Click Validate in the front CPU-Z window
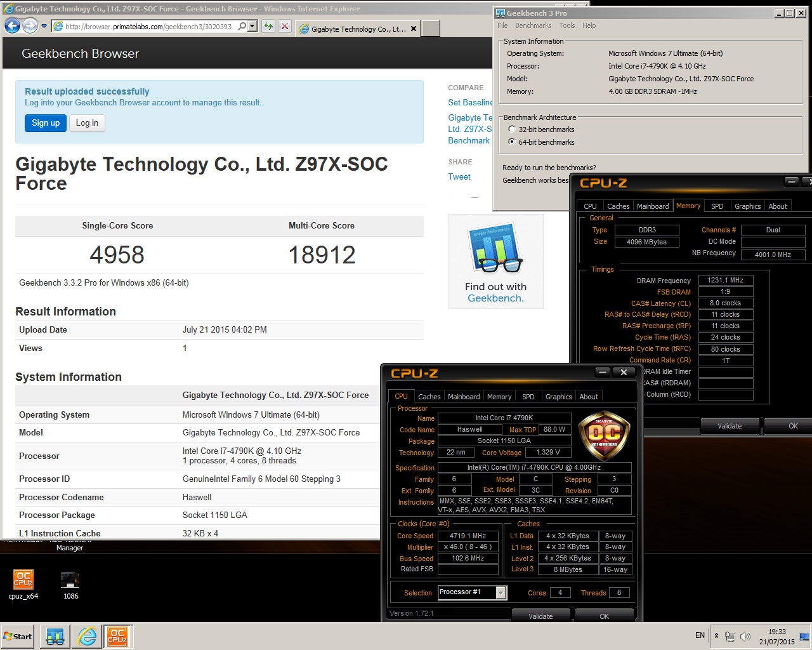Viewport: 812px width, 650px height. point(540,616)
